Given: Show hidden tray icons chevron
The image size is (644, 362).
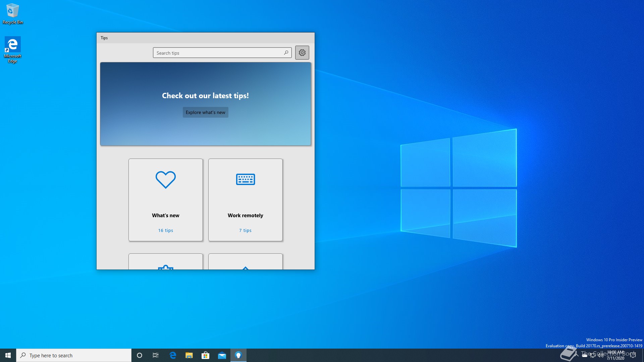Looking at the screenshot, I should (x=577, y=355).
